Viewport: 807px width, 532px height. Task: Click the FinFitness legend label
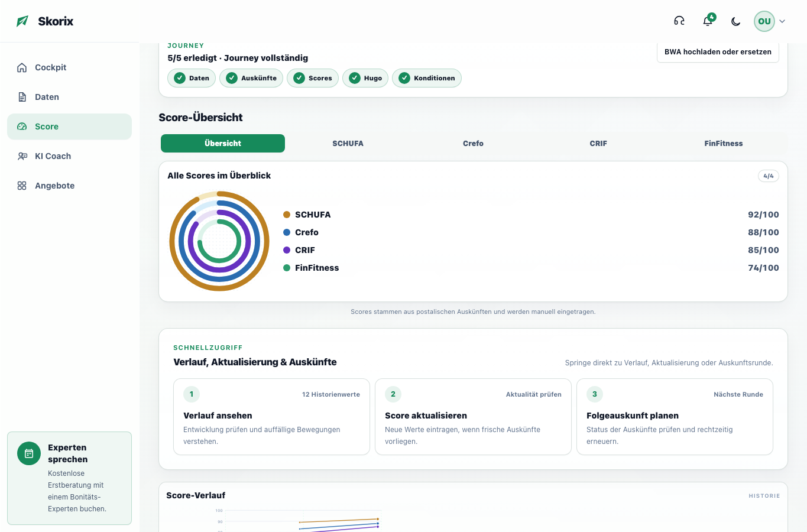[317, 268]
